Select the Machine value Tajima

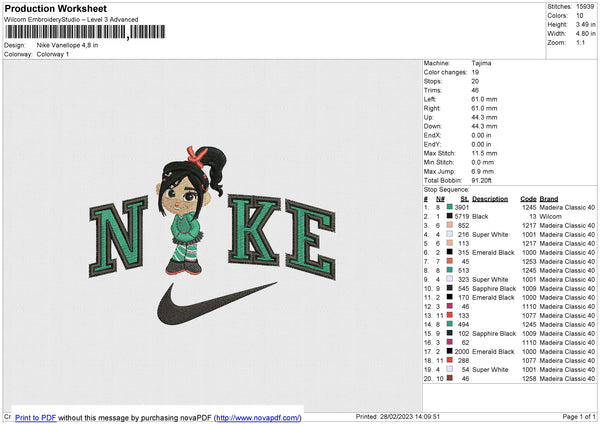pos(481,63)
